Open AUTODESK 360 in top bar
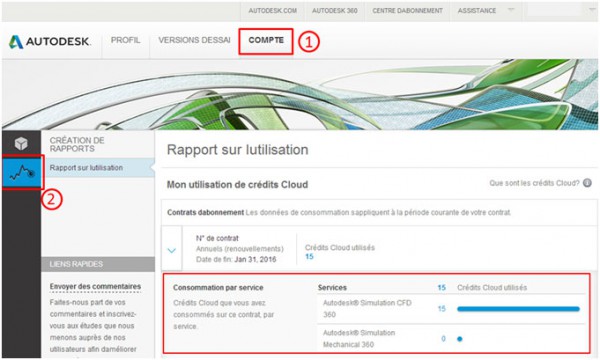The height and width of the screenshot is (360, 600). [334, 11]
